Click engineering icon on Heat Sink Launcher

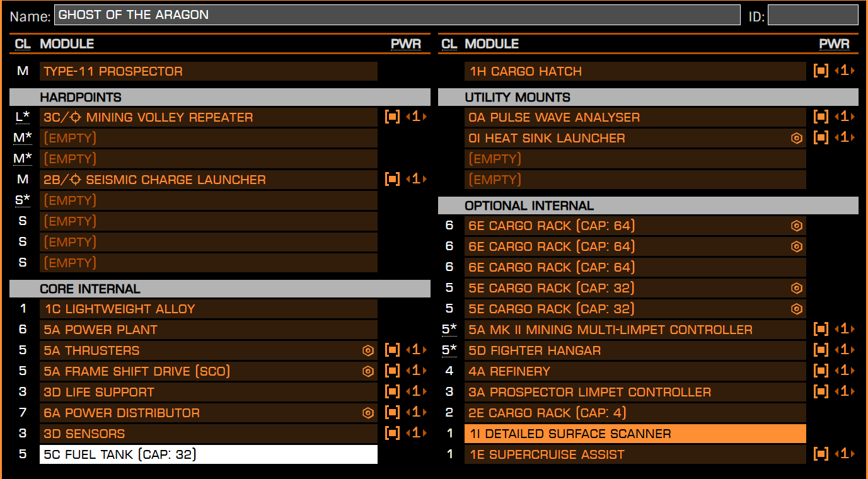pyautogui.click(x=797, y=138)
